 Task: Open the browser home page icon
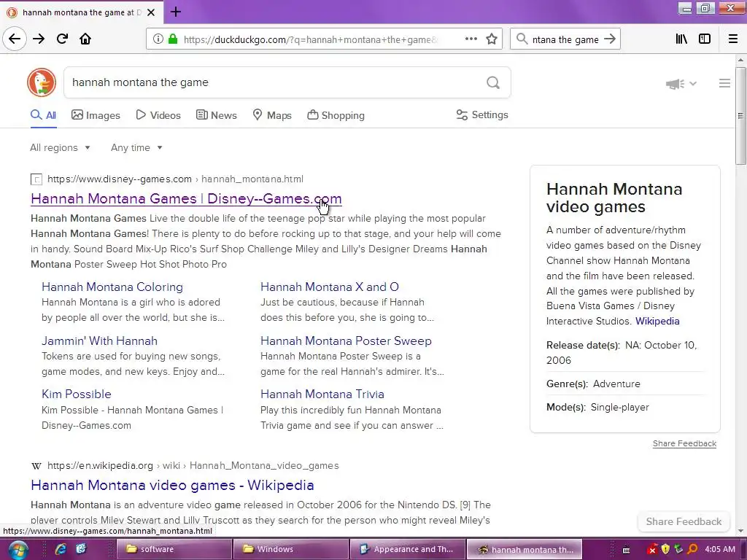click(85, 39)
